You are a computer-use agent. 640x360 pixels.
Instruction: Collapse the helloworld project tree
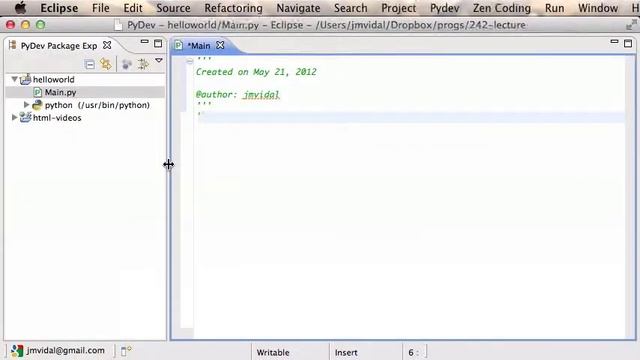[14, 79]
